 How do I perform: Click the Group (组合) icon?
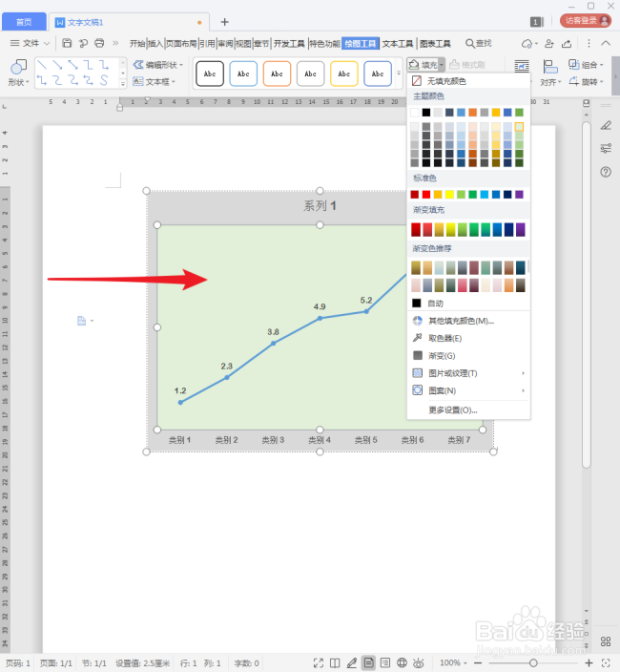point(574,65)
